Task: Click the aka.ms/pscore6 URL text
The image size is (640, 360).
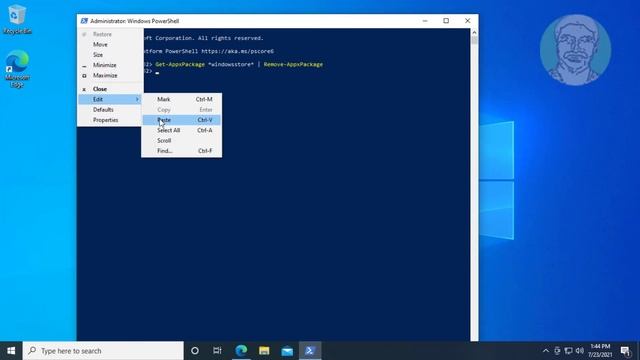Action: (x=238, y=51)
